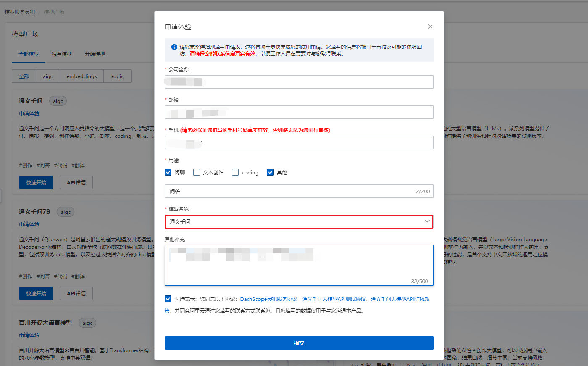This screenshot has width=588, height=366.
Task: Click the 公司全称 input field
Action: 299,82
